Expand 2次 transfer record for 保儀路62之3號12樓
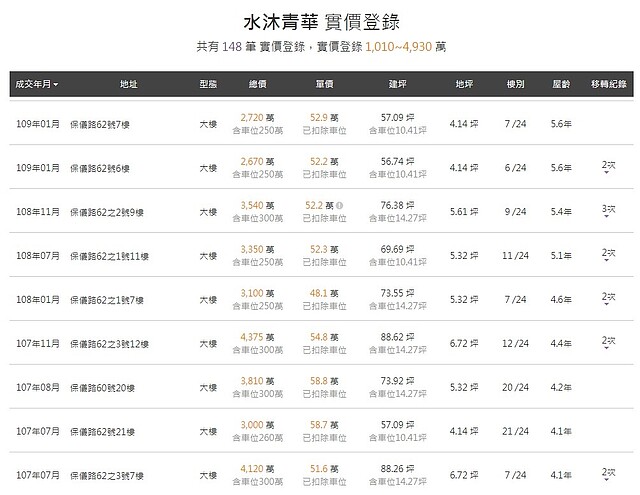Image resolution: width=640 pixels, height=495 pixels. point(608,342)
